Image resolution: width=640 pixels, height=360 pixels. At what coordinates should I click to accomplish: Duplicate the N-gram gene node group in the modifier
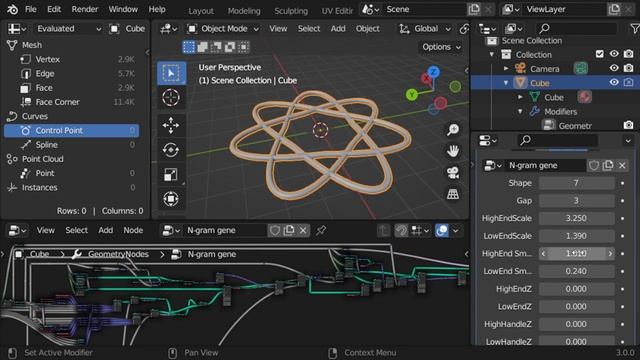[x=608, y=165]
